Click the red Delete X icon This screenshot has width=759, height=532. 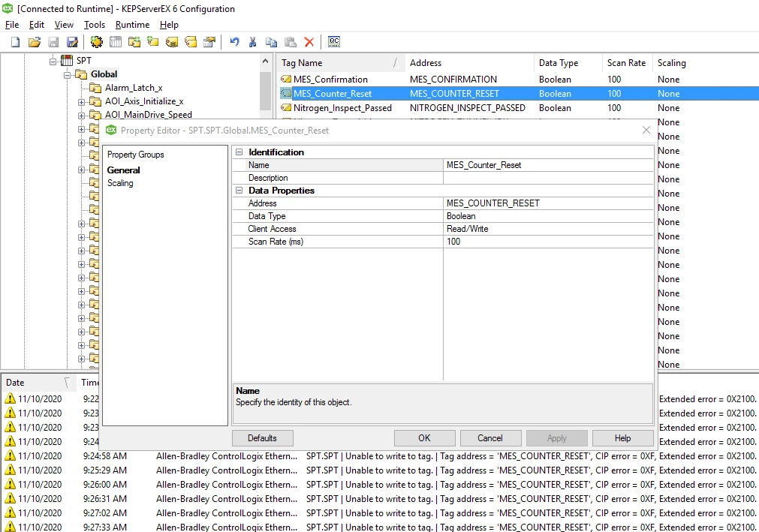tap(309, 42)
